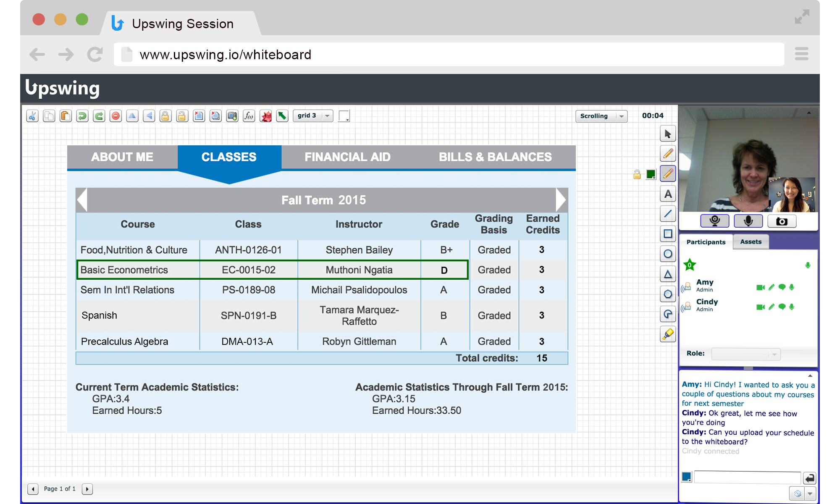Select the black arrow selection tool
Screen dimensions: 840x504
point(668,134)
